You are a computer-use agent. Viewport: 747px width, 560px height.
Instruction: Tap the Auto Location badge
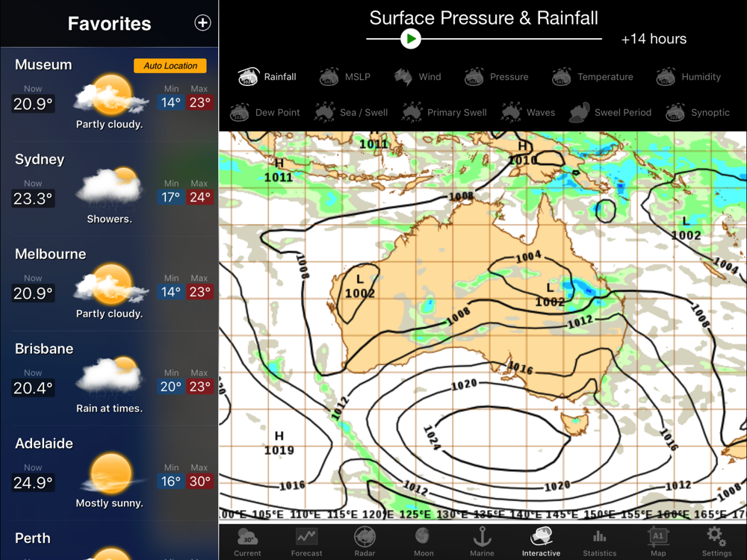pyautogui.click(x=170, y=66)
